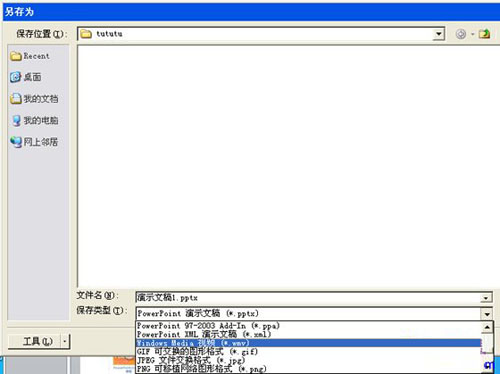The width and height of the screenshot is (500, 374).
Task: Open the Recent folder shortcut
Action: point(30,56)
